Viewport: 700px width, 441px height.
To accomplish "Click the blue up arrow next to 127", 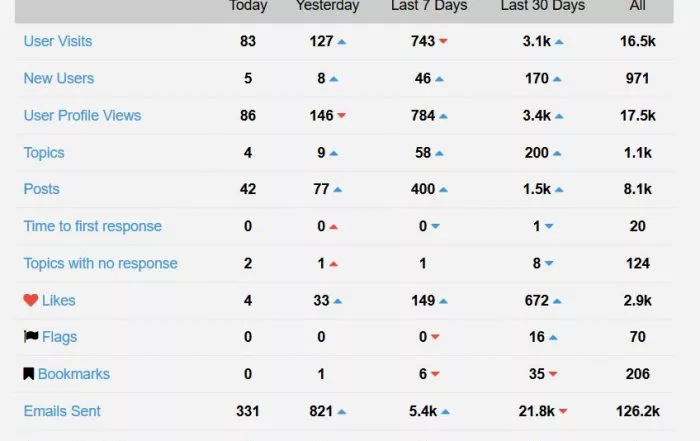I will coord(342,42).
